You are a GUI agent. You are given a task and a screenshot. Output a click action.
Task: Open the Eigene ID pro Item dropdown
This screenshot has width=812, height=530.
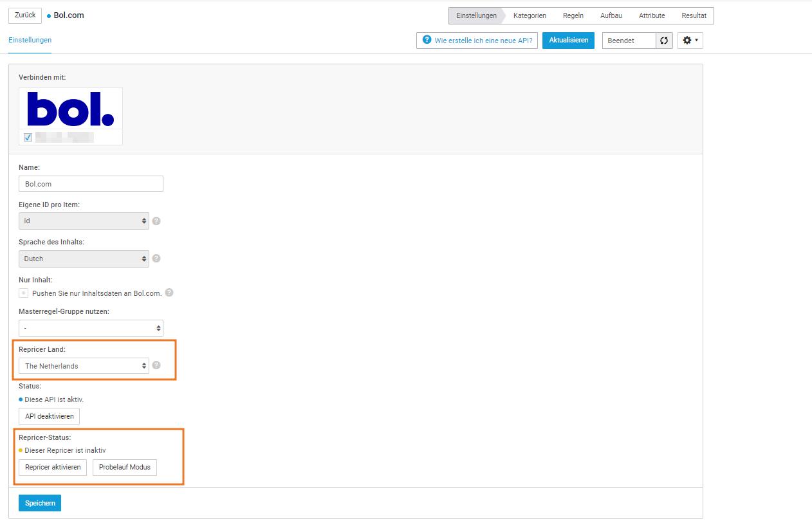84,221
